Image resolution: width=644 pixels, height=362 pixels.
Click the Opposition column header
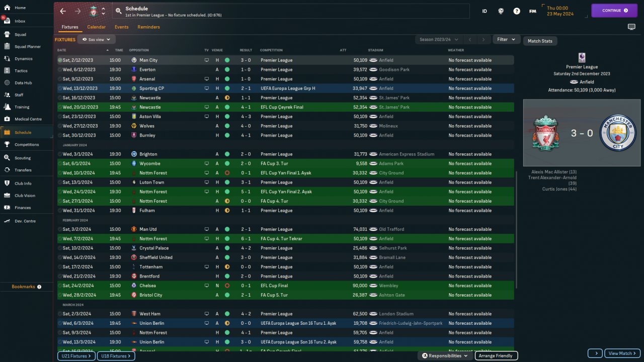[139, 50]
